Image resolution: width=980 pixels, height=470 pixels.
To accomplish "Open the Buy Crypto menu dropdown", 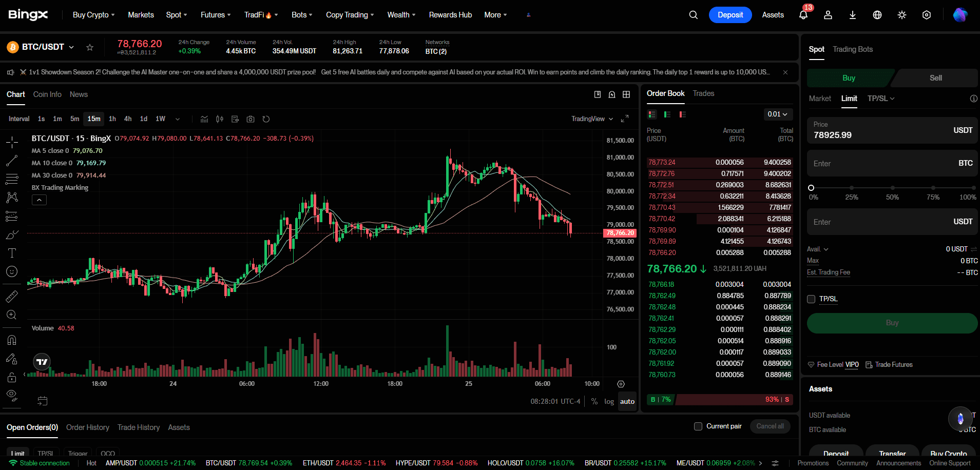I will click(x=94, y=15).
